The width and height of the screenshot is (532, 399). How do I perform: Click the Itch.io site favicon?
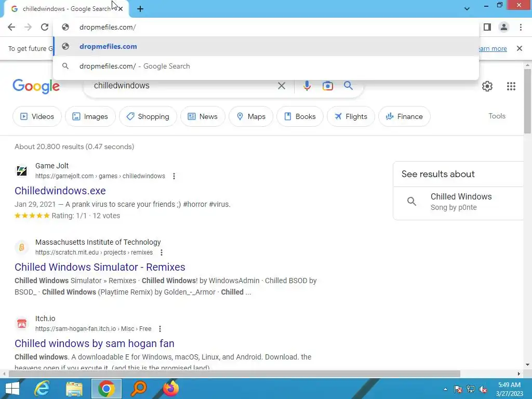(22, 323)
